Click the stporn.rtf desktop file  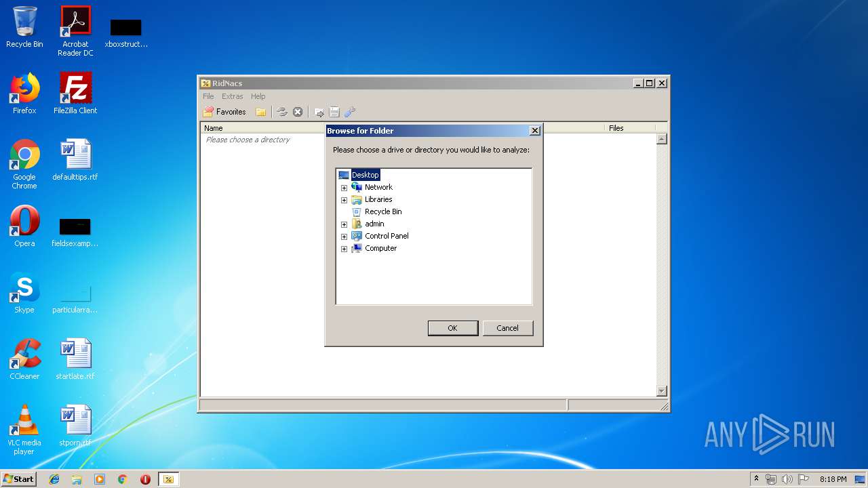pyautogui.click(x=75, y=426)
